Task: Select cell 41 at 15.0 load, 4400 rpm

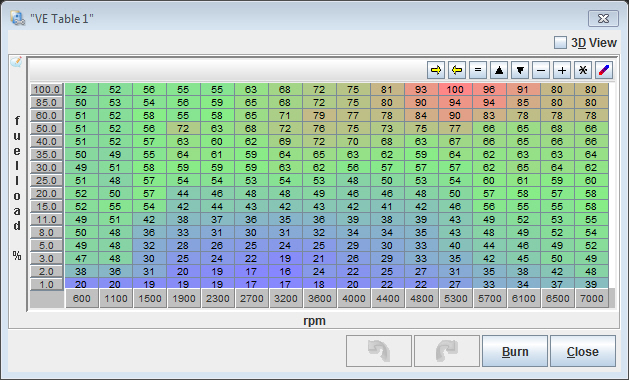Action: coord(387,206)
